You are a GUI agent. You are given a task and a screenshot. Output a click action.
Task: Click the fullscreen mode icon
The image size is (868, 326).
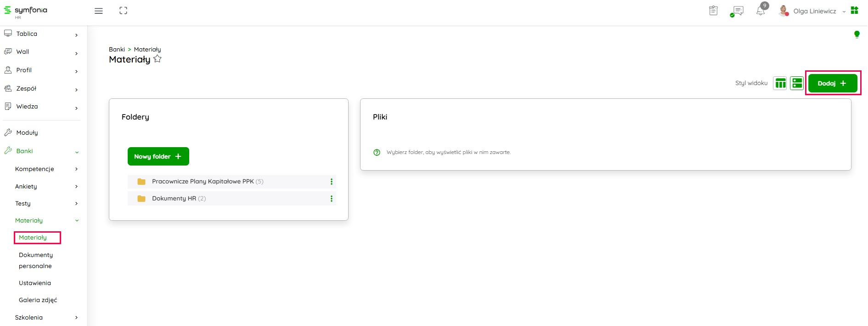point(123,11)
